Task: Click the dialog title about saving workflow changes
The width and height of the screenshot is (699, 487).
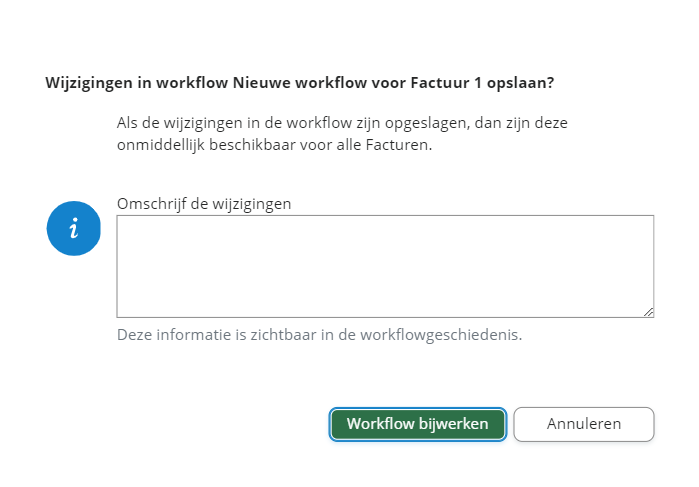Action: [300, 82]
